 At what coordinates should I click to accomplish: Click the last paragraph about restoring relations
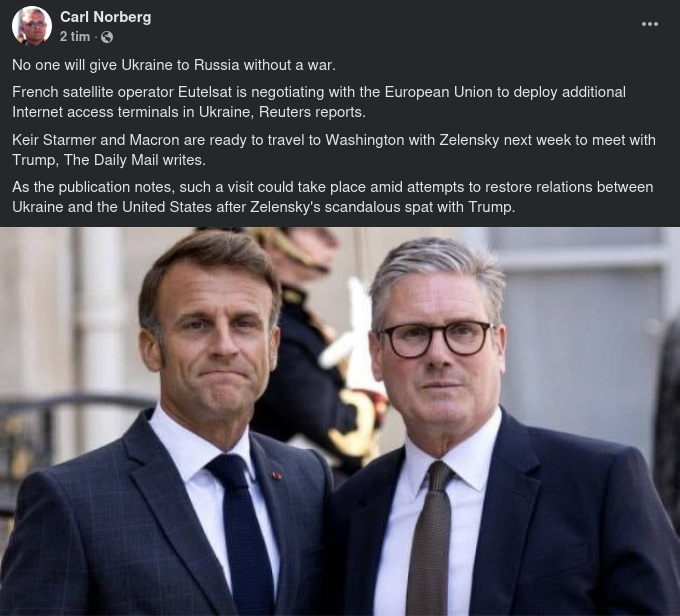click(x=332, y=197)
